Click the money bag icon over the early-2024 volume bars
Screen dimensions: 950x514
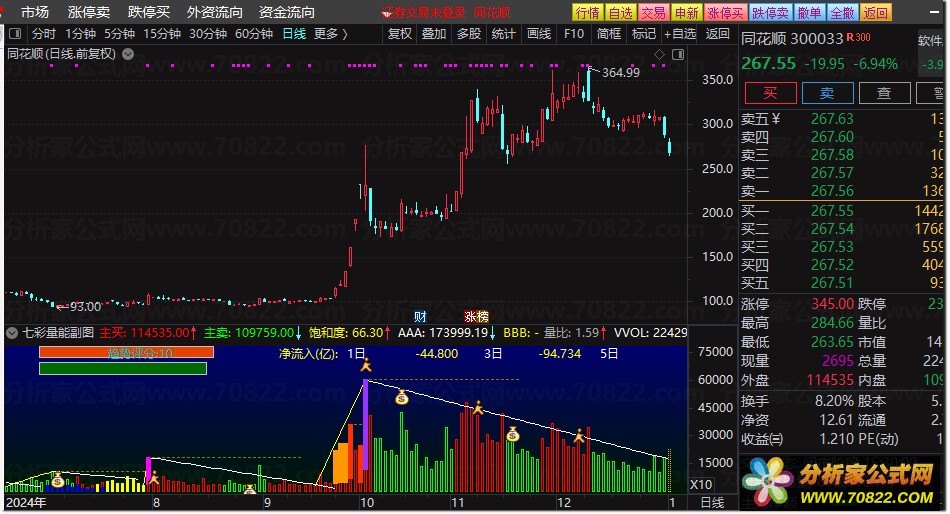click(58, 480)
